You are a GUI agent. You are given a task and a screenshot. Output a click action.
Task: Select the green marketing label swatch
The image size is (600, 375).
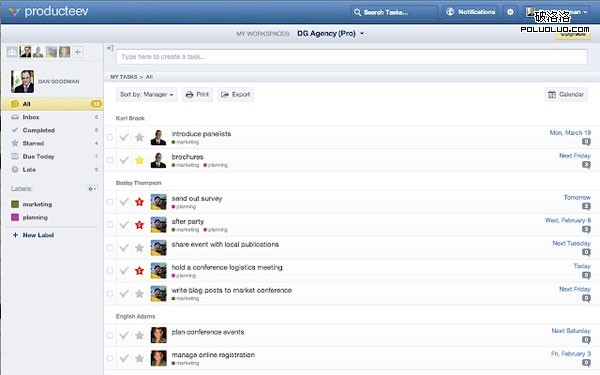15,204
